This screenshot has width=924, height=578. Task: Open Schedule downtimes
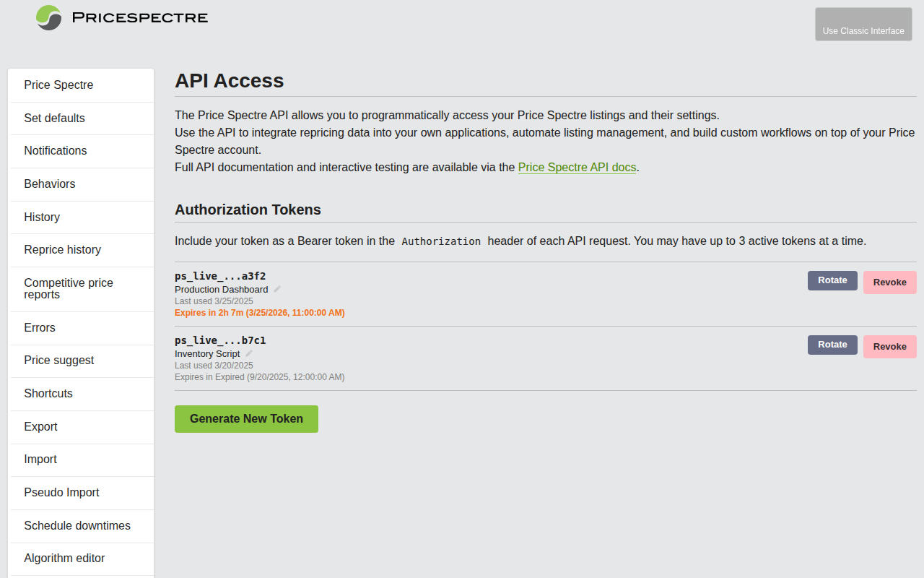77,525
